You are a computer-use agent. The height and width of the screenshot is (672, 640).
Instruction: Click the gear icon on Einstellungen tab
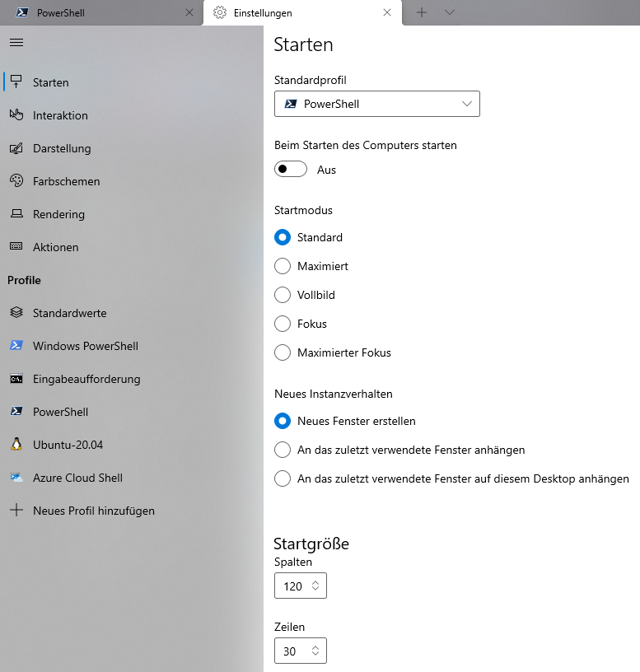[220, 13]
